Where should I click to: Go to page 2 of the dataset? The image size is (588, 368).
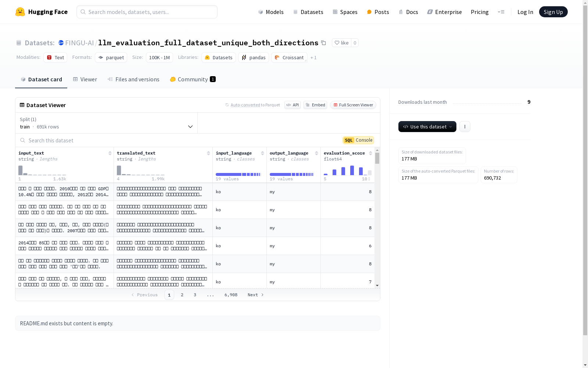click(182, 295)
